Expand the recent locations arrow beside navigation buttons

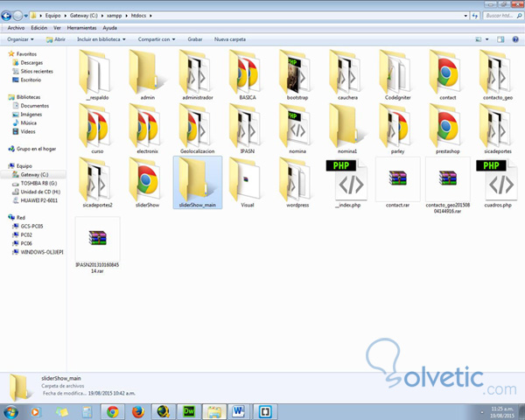pos(26,16)
